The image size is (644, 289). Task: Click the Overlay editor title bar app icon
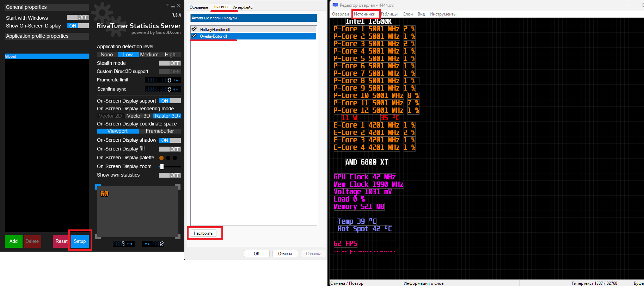pyautogui.click(x=335, y=5)
